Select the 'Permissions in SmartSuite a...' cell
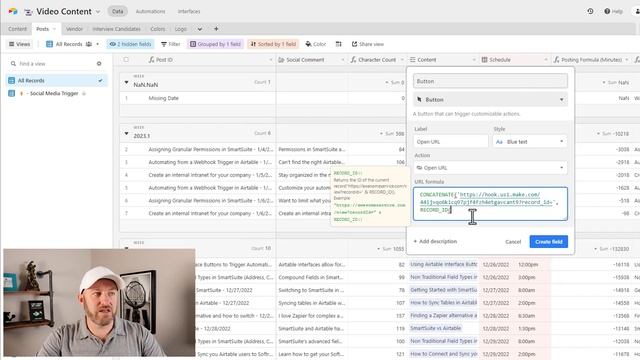The image size is (640, 360). 312,149
